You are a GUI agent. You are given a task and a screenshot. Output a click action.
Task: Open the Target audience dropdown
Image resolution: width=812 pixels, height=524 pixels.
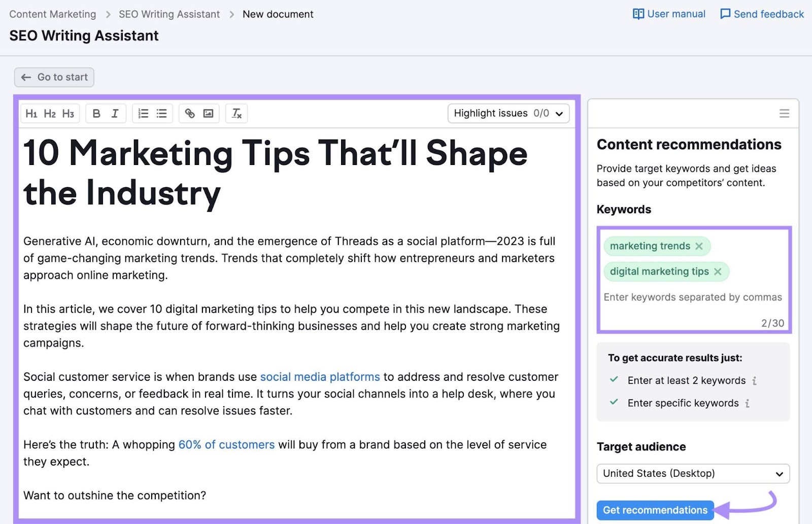[693, 473]
